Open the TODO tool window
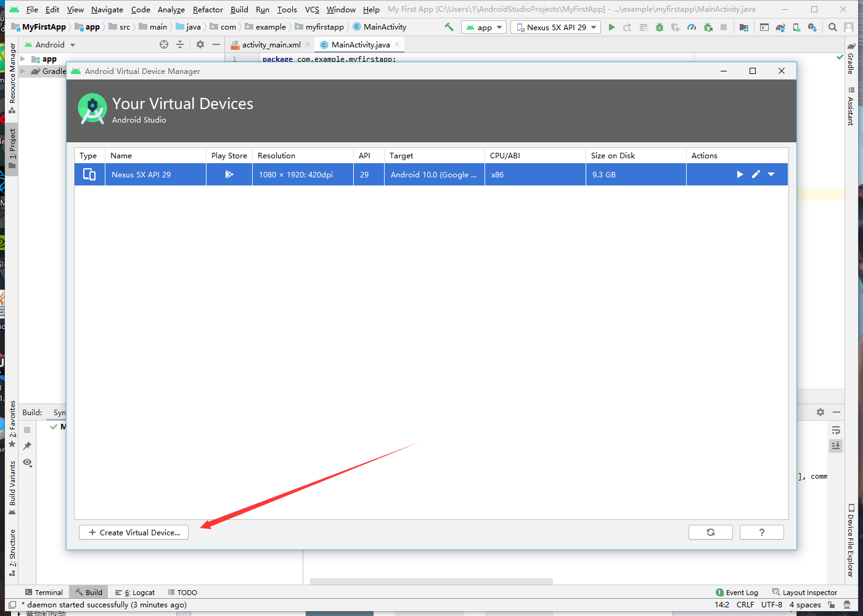863x616 pixels. pyautogui.click(x=182, y=592)
